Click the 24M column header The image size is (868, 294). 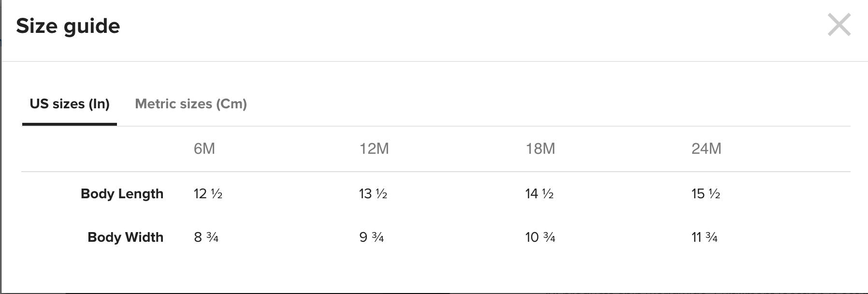click(706, 148)
